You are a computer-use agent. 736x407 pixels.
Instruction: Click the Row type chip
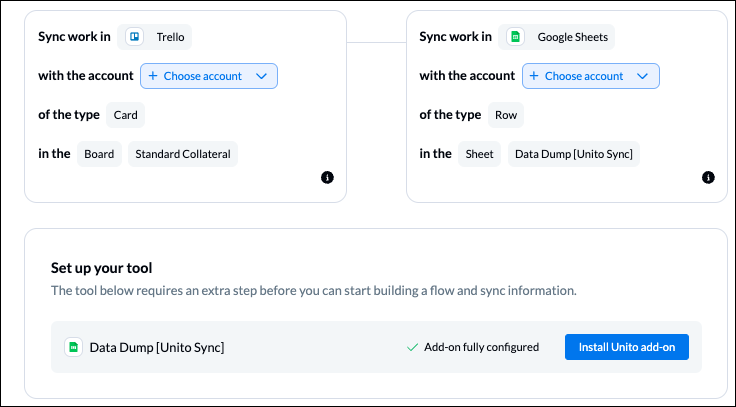506,115
